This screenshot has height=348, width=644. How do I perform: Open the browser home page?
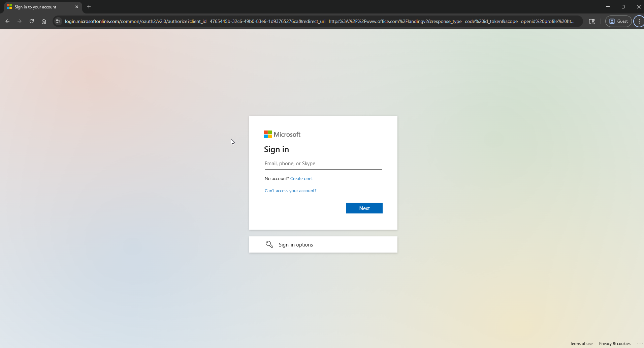pyautogui.click(x=43, y=21)
